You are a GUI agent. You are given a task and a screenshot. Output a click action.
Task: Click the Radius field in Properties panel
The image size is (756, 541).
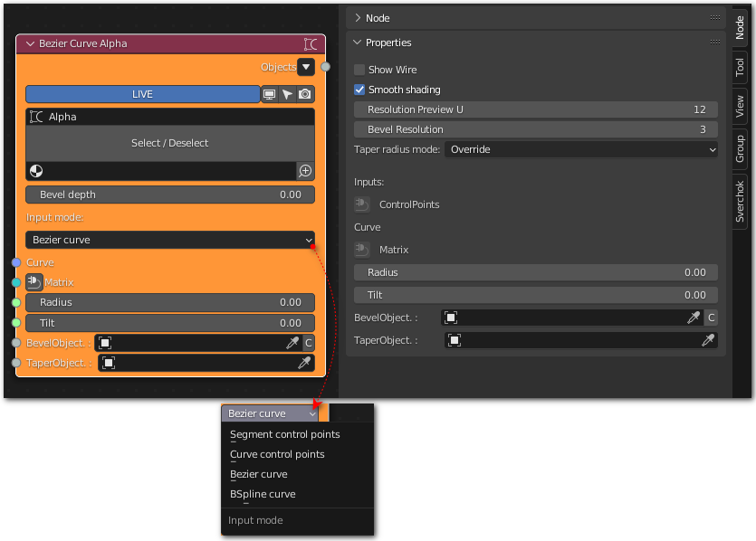pyautogui.click(x=536, y=272)
